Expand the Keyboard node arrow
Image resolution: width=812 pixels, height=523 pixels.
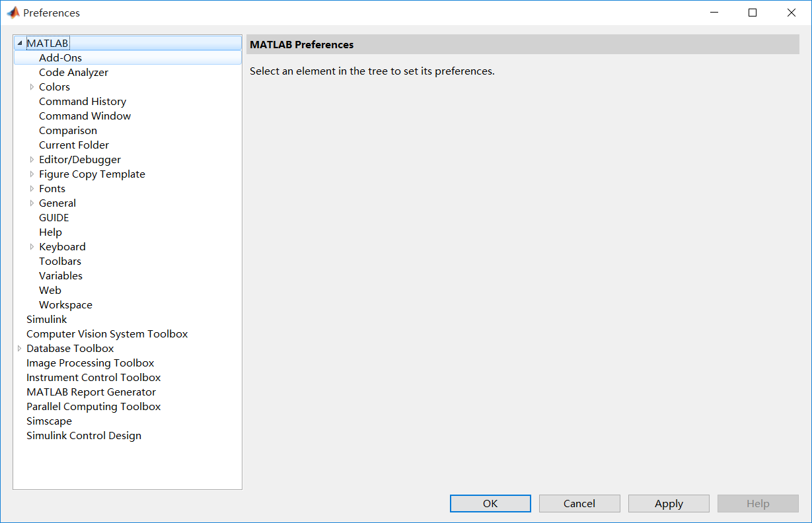tap(32, 247)
